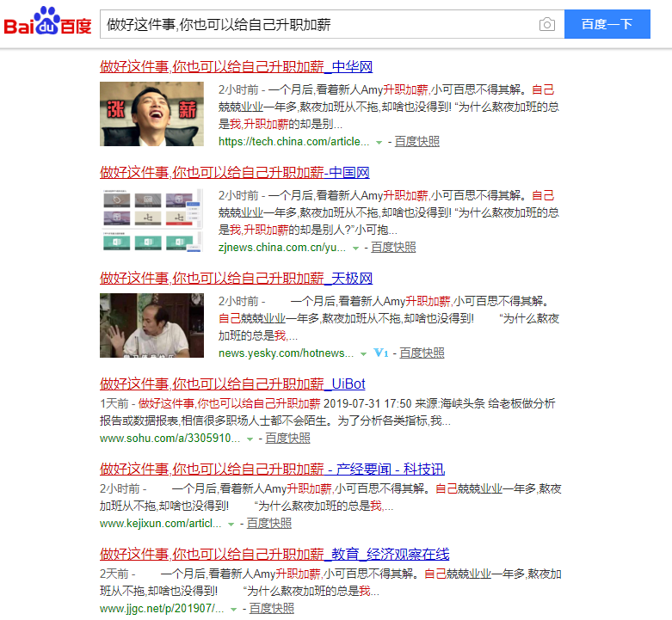Screen dimensions: 672x620
Task: Open the 中国网 result title link
Action: (235, 172)
